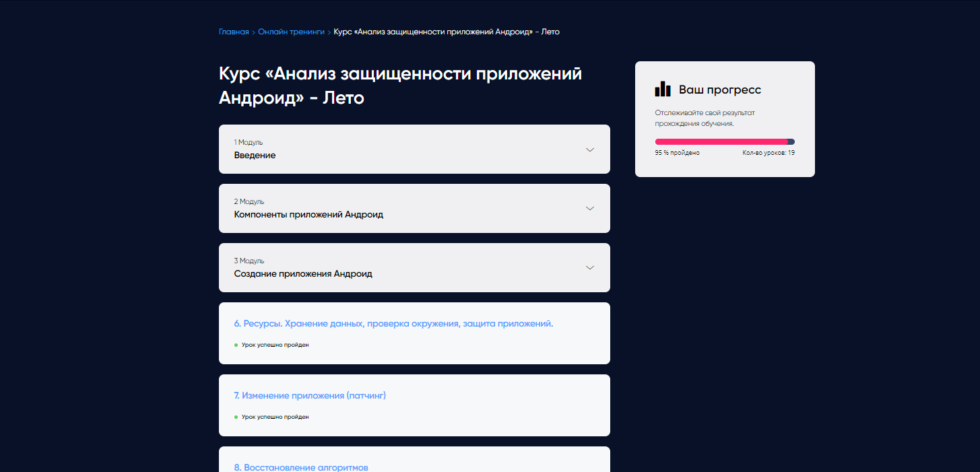The width and height of the screenshot is (980, 472).
Task: Click green completed dot on lesson 7
Action: (236, 416)
